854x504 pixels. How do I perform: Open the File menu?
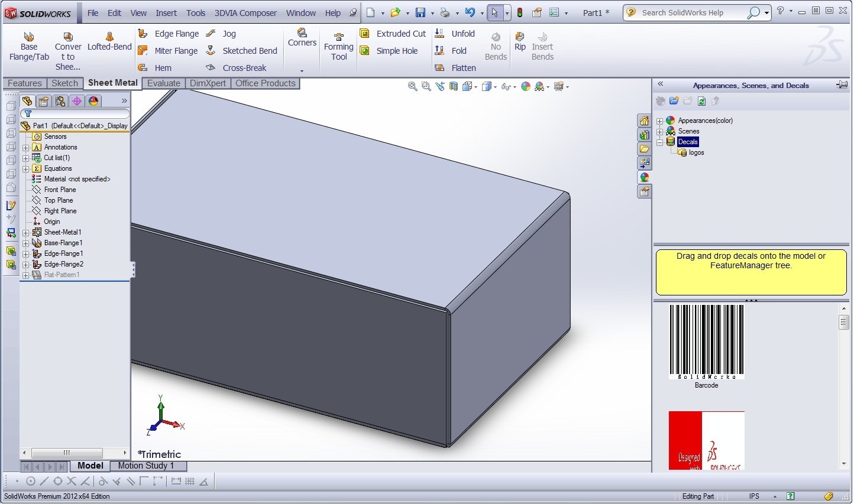93,12
